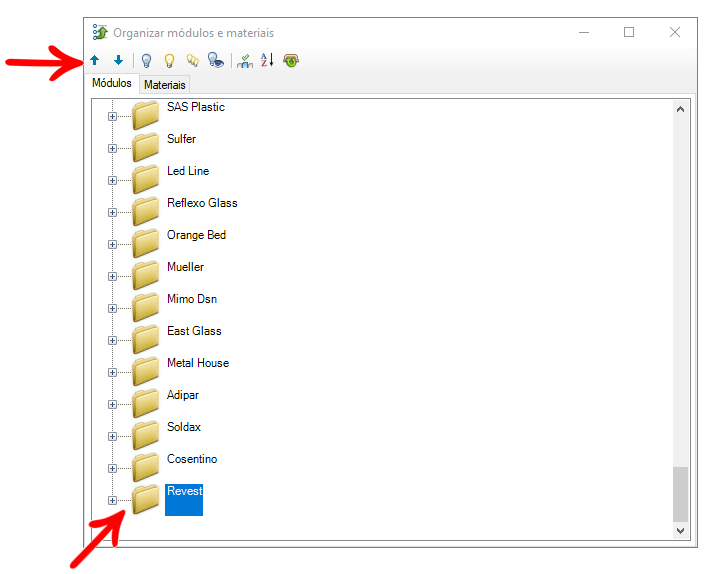Expand the Sulfer folder node
Viewport: 709px width, 574px height.
[113, 149]
